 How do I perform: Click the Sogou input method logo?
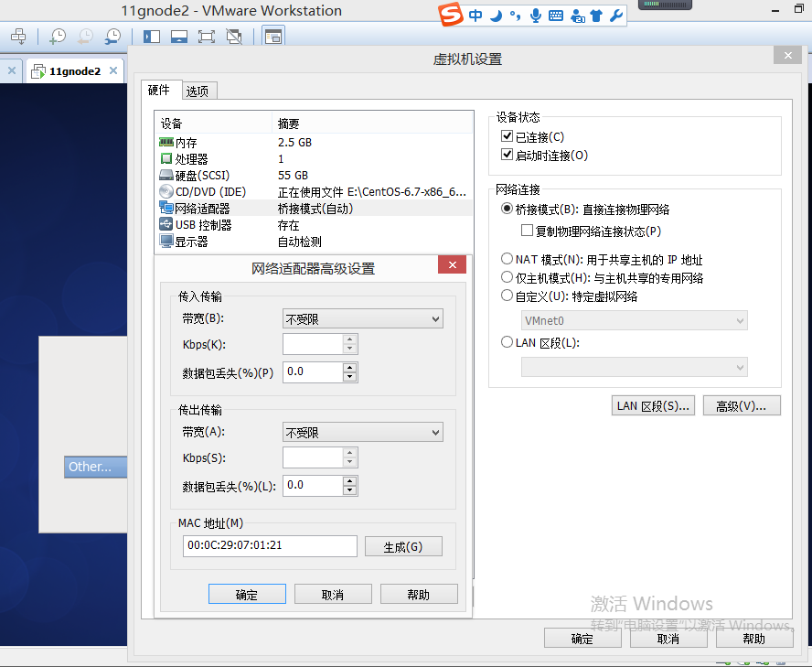(x=451, y=15)
